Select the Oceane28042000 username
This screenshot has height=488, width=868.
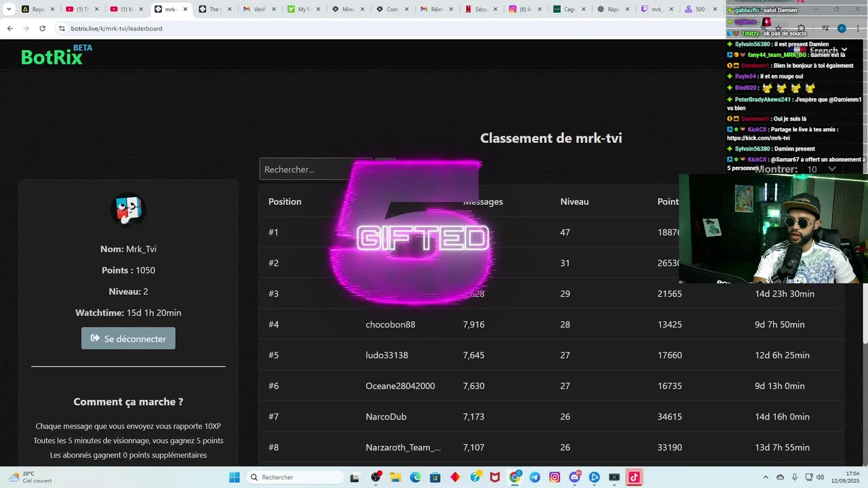point(400,386)
